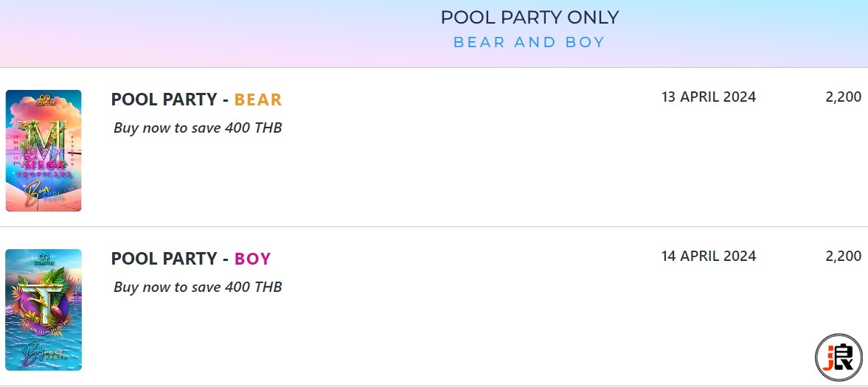Select the POOL PARTY - BOY ticket title
This screenshot has height=387, width=868.
pos(191,259)
